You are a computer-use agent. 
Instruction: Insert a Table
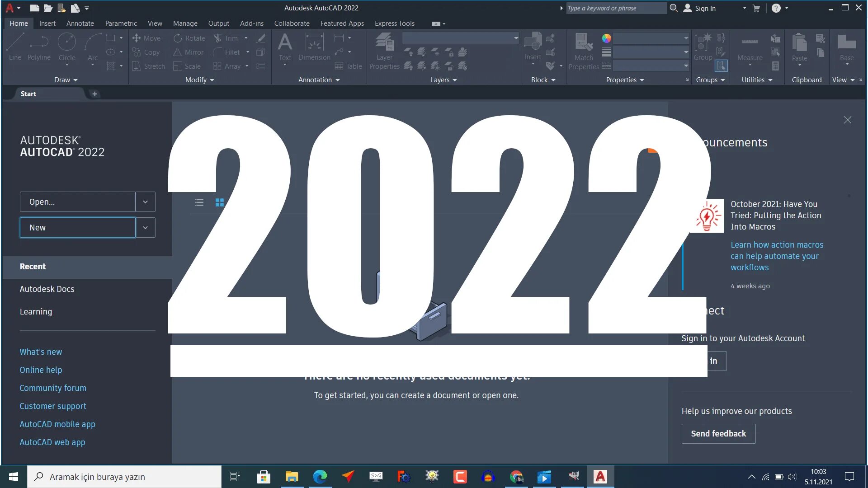[x=348, y=66]
